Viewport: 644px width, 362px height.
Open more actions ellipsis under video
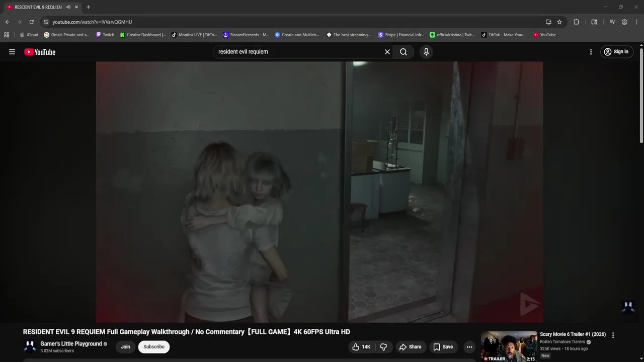coord(469,347)
